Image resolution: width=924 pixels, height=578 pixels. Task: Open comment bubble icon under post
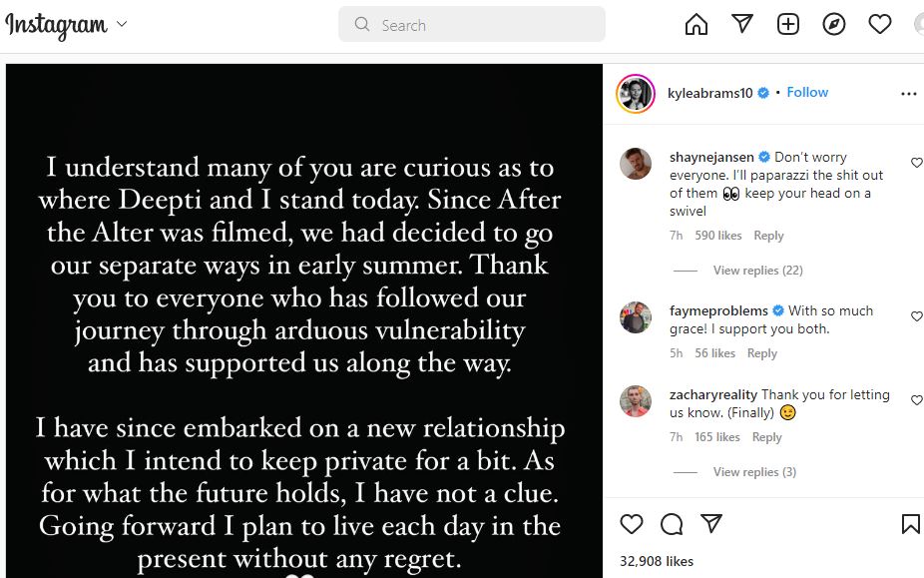pos(672,524)
